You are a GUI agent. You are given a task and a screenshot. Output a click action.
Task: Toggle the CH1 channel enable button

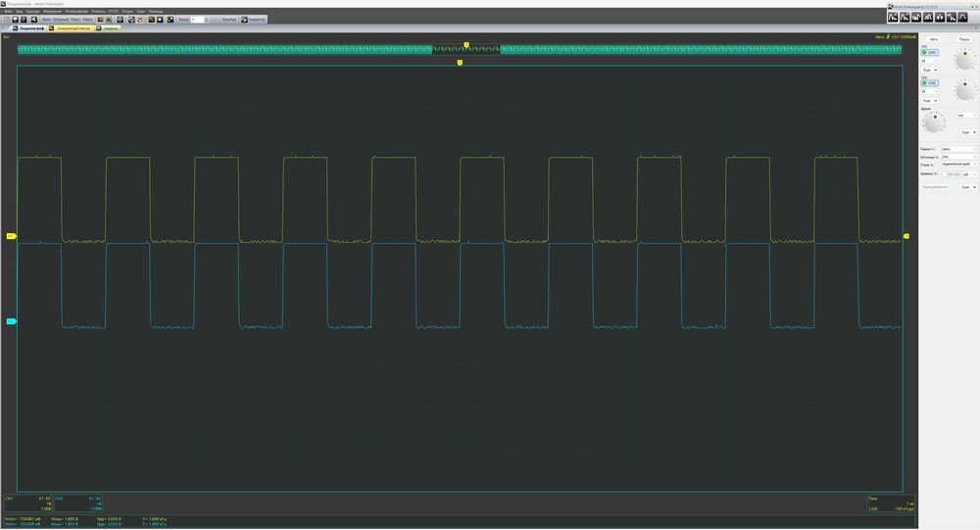[929, 53]
